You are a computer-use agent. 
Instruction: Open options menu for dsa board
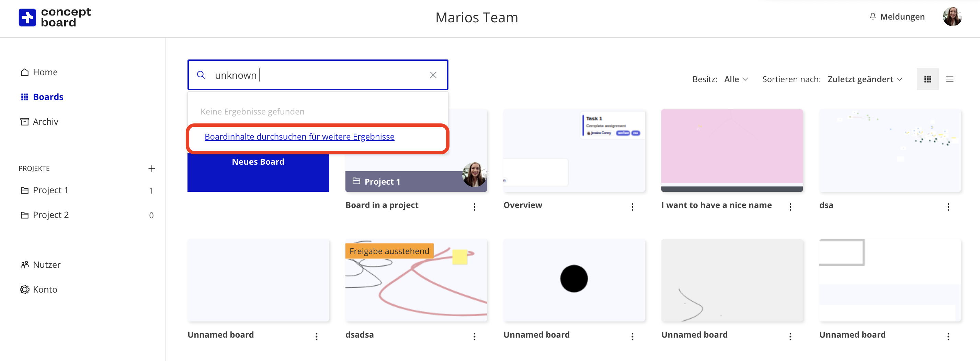tap(948, 207)
